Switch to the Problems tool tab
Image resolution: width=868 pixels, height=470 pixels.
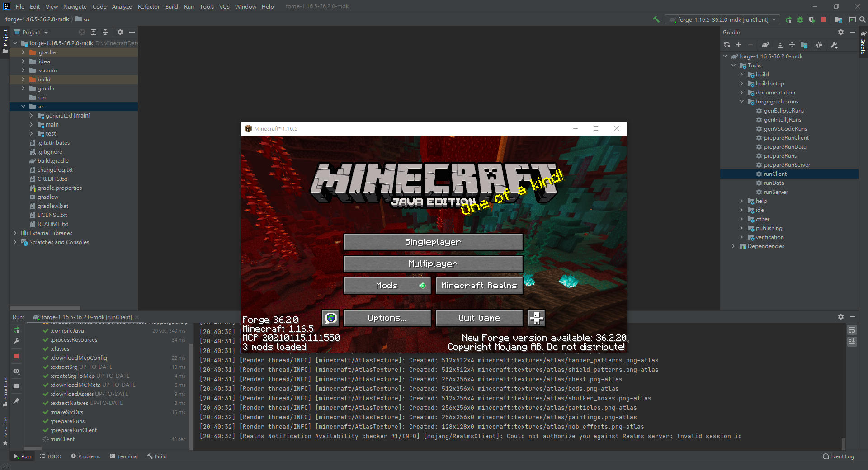tap(85, 456)
